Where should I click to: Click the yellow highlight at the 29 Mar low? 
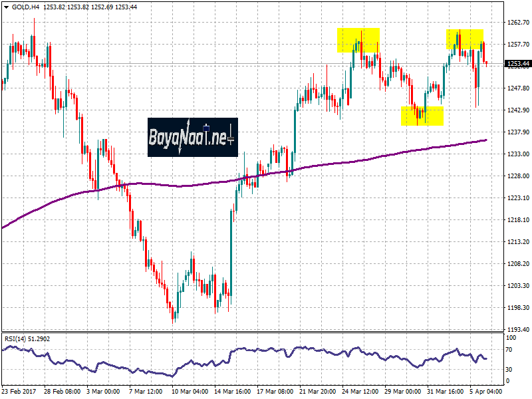point(422,116)
